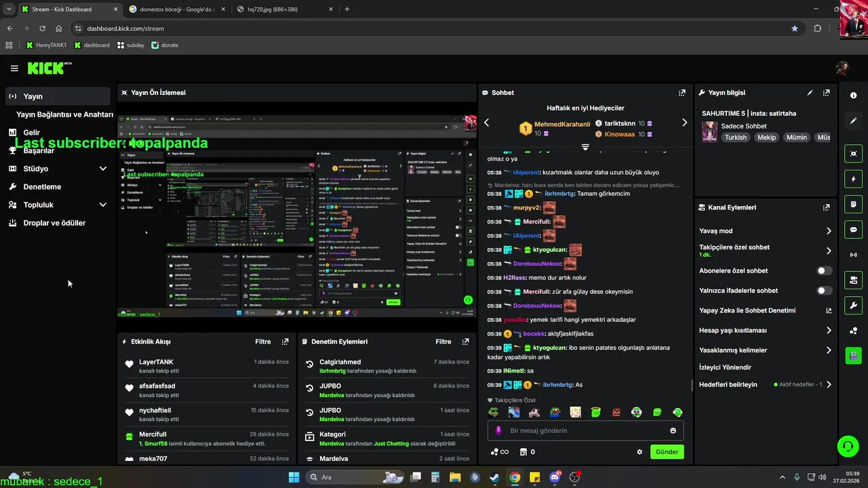Click the screen-capture icon in right rail
The image size is (868, 488).
click(854, 154)
